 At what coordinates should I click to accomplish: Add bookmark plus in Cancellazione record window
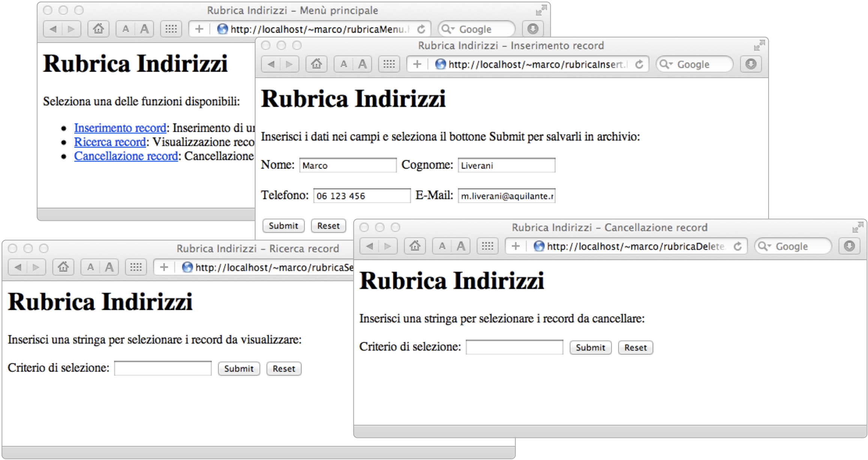coord(516,246)
